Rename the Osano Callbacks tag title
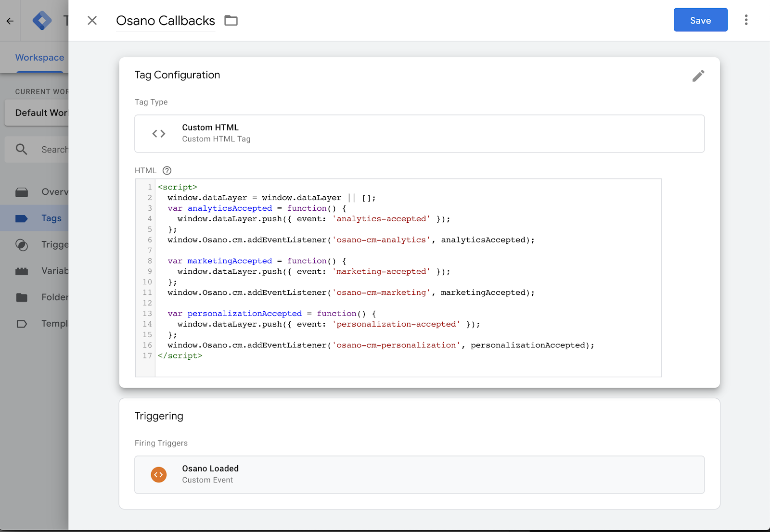 (x=166, y=21)
